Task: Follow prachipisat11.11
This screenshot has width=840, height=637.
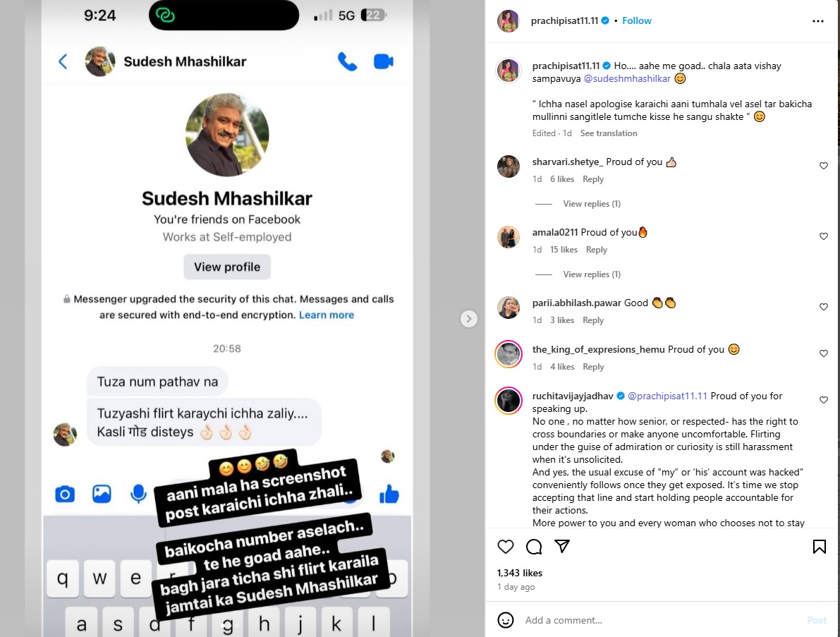Action: [636, 21]
